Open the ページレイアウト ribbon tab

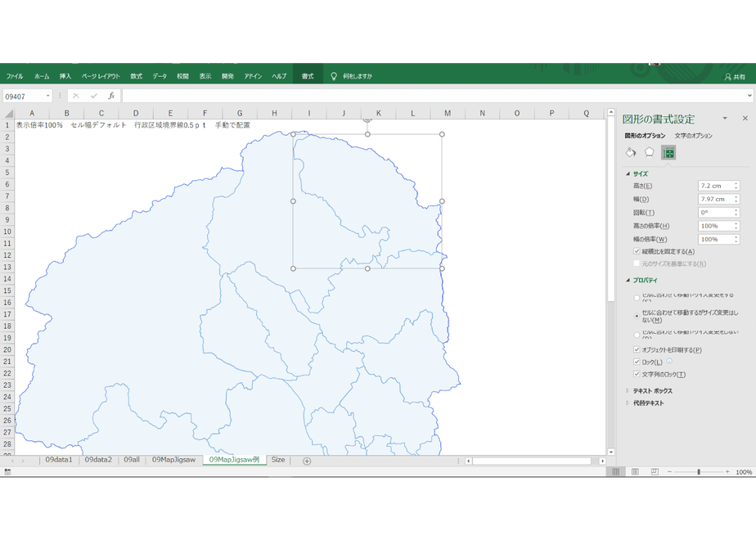tap(101, 76)
